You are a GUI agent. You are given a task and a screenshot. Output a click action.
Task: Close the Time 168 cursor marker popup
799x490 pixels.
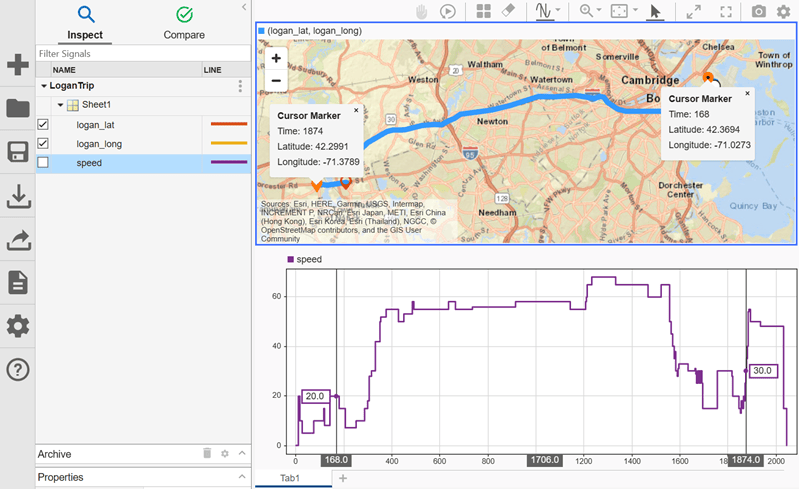pos(747,93)
